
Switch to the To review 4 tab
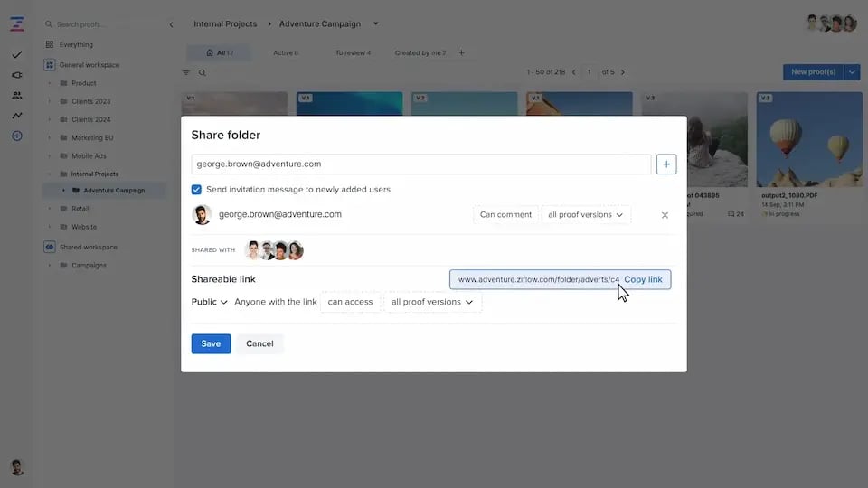pos(353,52)
